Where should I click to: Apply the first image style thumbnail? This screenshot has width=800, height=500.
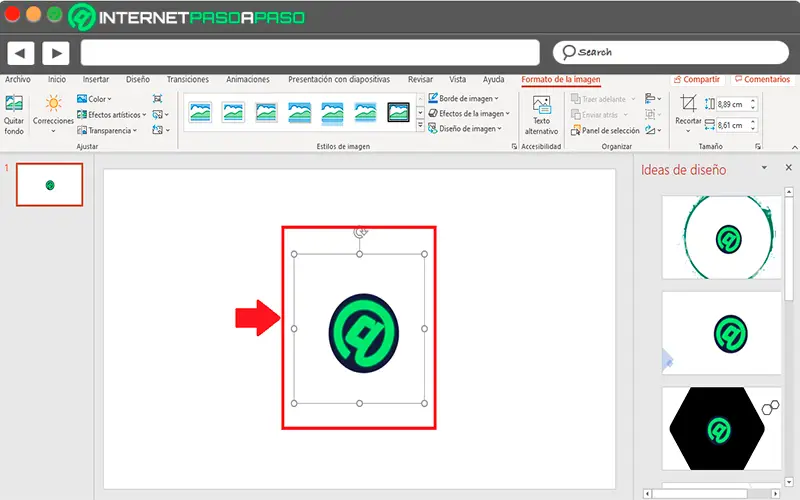200,112
